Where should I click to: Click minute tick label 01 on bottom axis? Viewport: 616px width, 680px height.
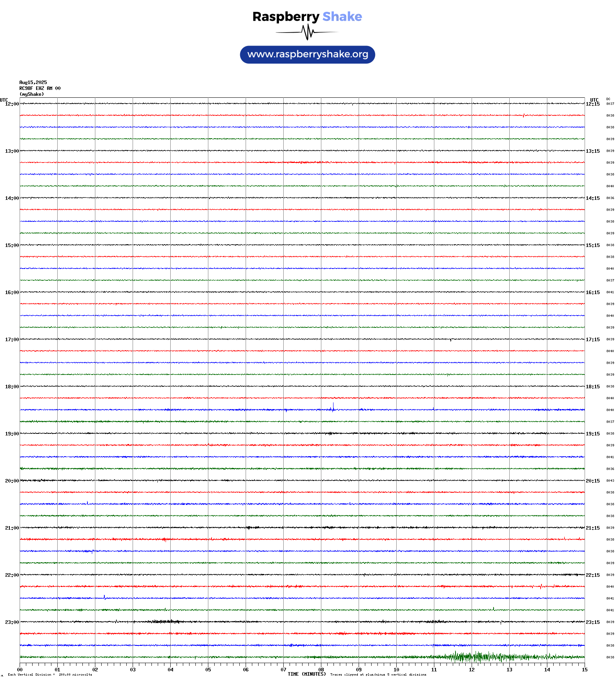[x=57, y=670]
